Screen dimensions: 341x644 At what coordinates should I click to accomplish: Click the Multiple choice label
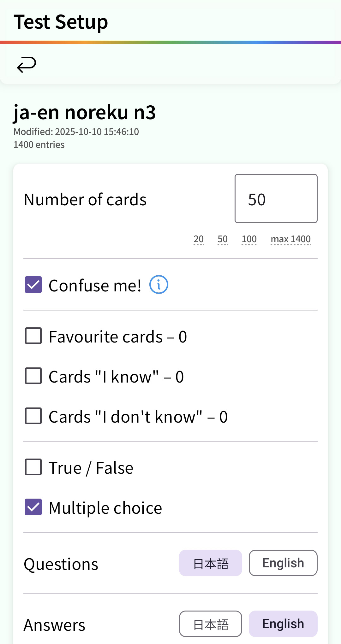[105, 508]
